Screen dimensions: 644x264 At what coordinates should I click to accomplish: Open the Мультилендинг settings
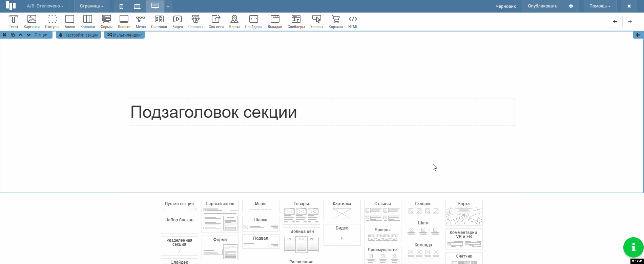pyautogui.click(x=124, y=35)
